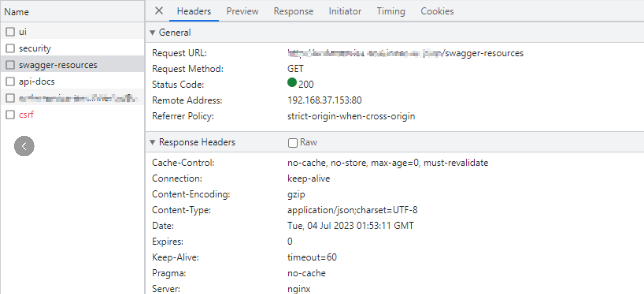Select the Initiator tab
This screenshot has height=294, width=644.
click(x=344, y=11)
